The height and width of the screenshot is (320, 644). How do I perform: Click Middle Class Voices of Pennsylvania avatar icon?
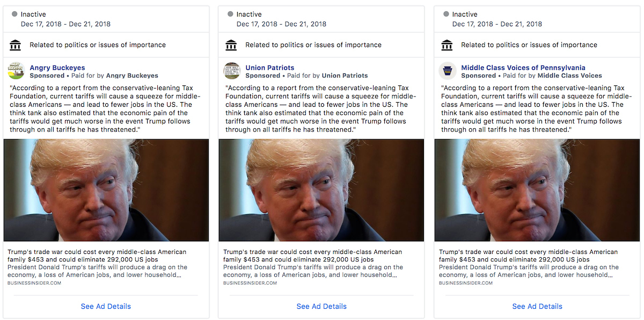click(x=448, y=71)
